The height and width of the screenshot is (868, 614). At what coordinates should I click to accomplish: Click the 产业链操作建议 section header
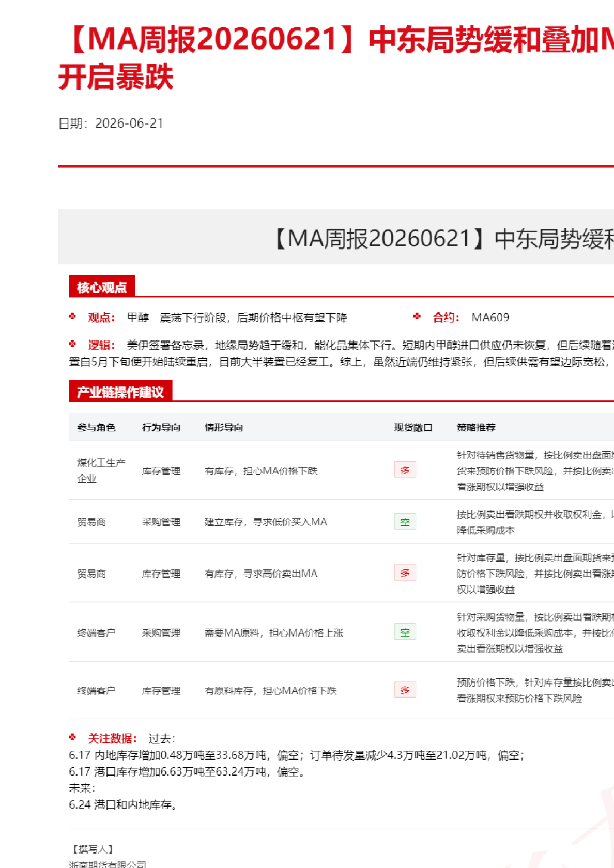120,392
